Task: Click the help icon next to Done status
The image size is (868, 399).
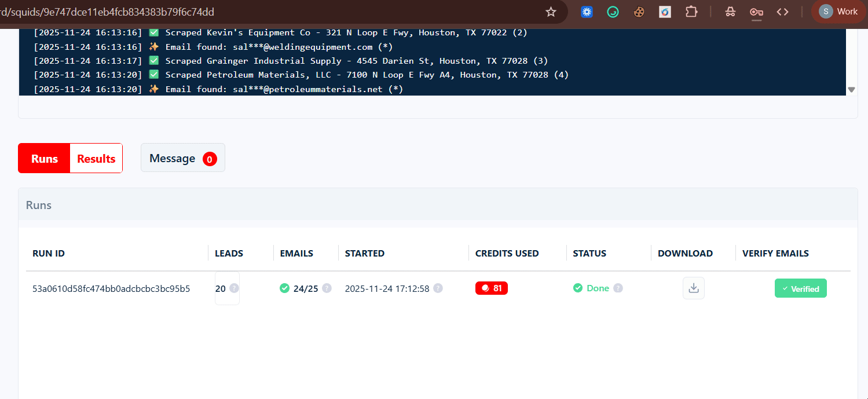Action: 618,288
